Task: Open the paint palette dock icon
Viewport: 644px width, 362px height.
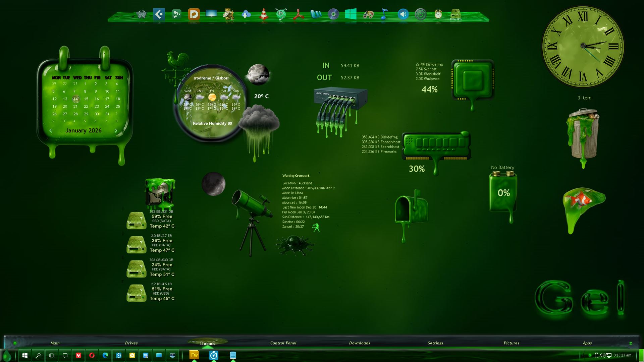Action: 368,14
